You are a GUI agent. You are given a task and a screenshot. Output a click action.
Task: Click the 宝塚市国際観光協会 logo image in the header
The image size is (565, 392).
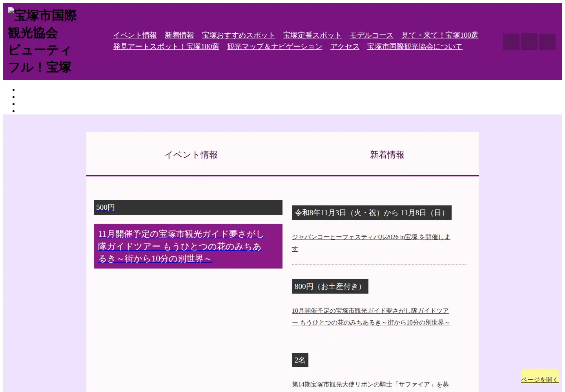click(42, 42)
